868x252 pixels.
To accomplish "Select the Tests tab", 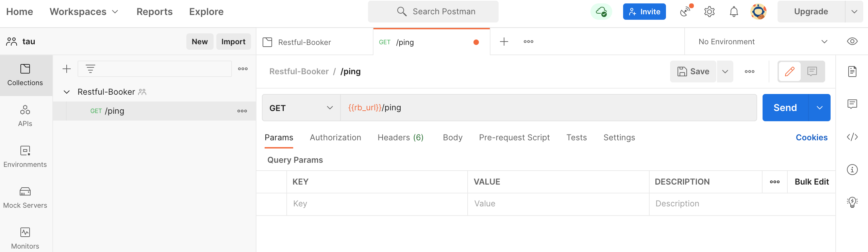I will (577, 138).
